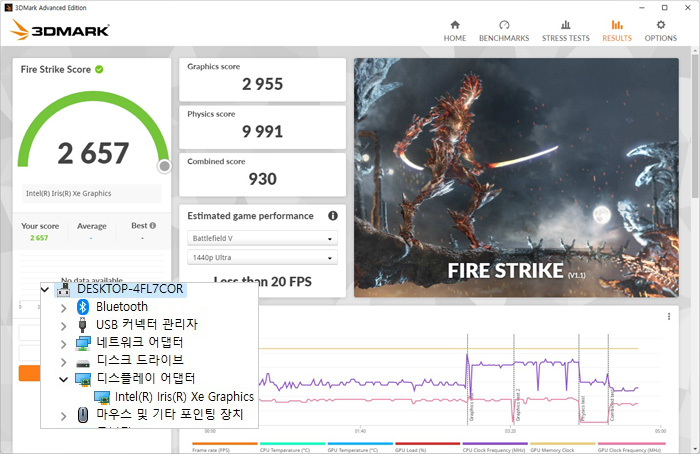700x454 pixels.
Task: Expand the 네트워크 어댑터 node
Action: (63, 344)
